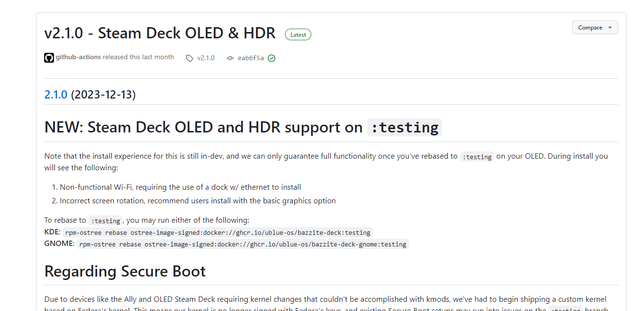Click the GNOME rpm-ostree rebase command

243,244
